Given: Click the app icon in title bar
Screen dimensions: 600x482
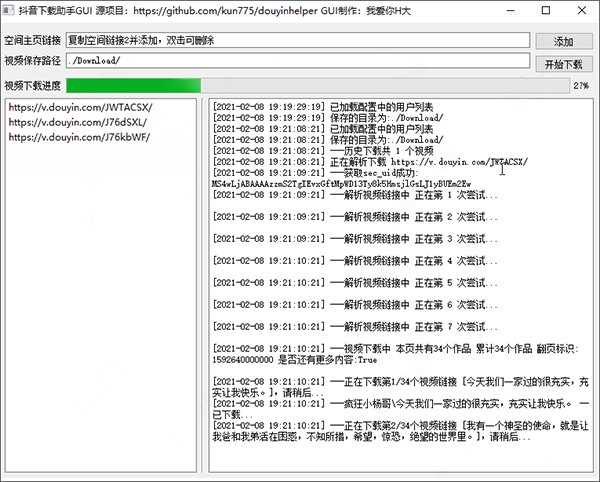Looking at the screenshot, I should pyautogui.click(x=8, y=10).
